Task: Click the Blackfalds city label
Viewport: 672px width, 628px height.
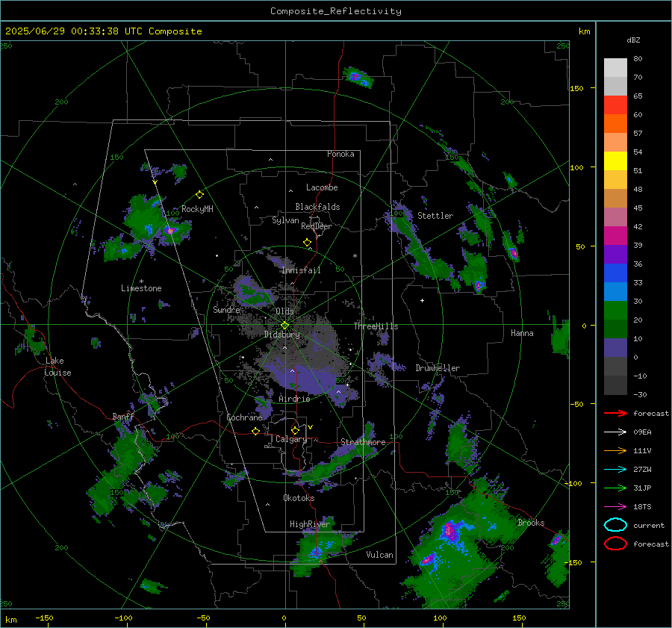Action: (x=317, y=207)
